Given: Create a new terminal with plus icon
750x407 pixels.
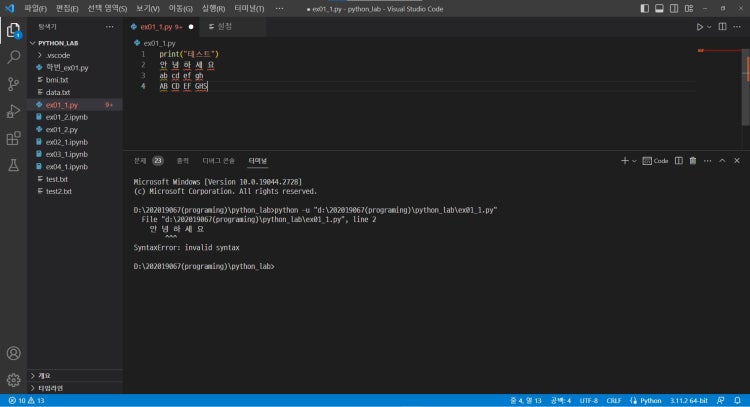Looking at the screenshot, I should pyautogui.click(x=625, y=161).
